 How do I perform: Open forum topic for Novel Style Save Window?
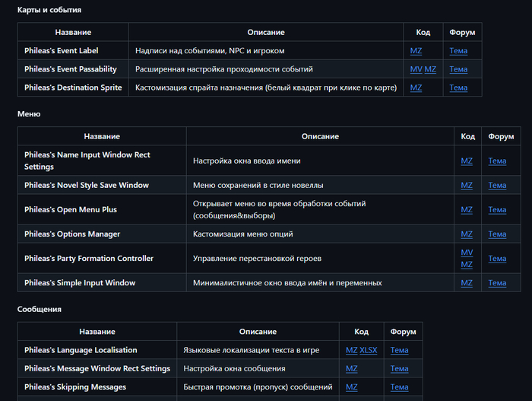[497, 185]
